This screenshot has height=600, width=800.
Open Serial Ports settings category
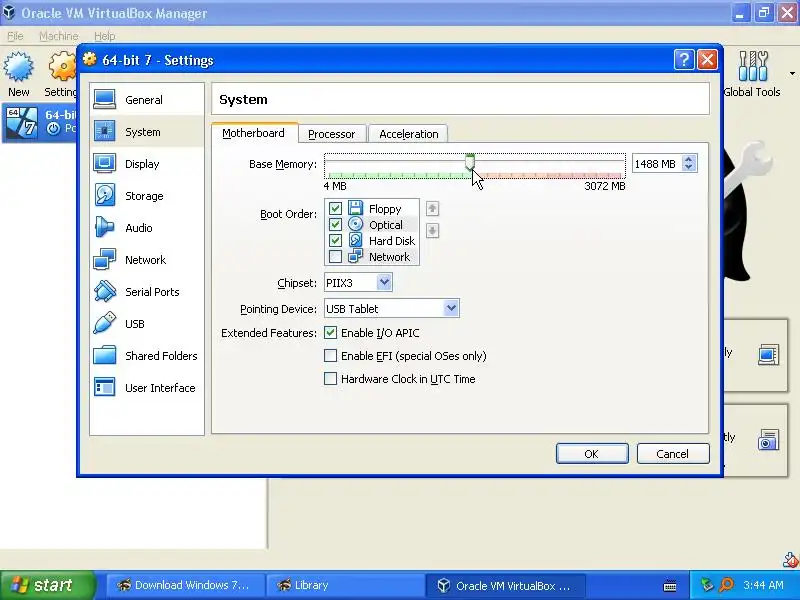147,292
